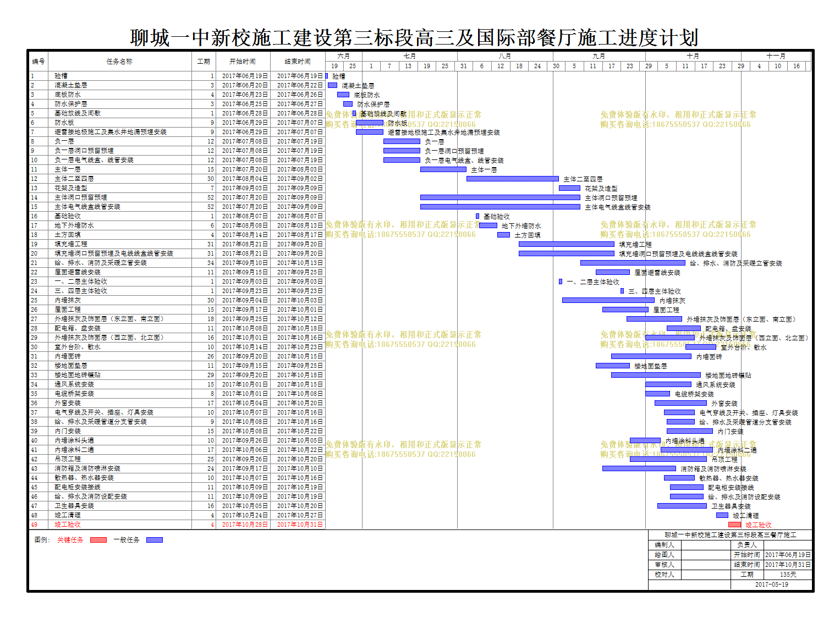Viewport: 840px width, 618px height.
Task: Click the 编制人 cell in title block
Action: [665, 545]
